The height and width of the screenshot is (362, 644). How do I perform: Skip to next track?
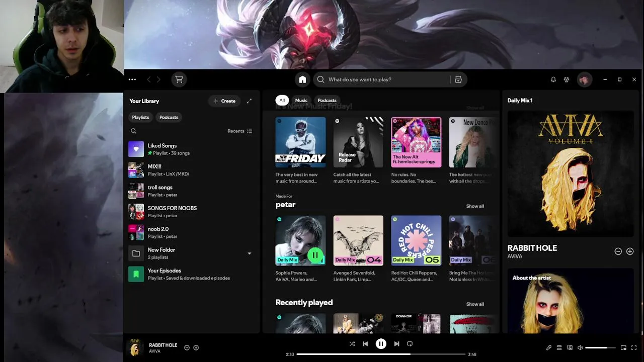(396, 344)
